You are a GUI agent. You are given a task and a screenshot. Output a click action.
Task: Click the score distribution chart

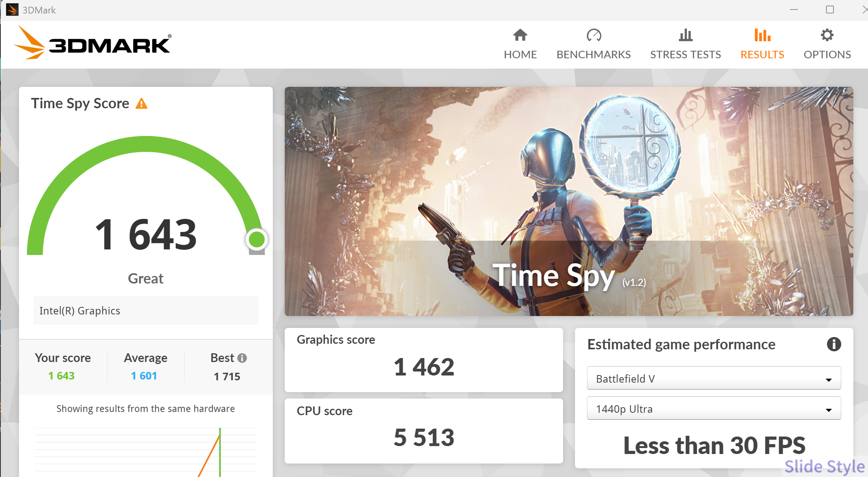[x=146, y=452]
